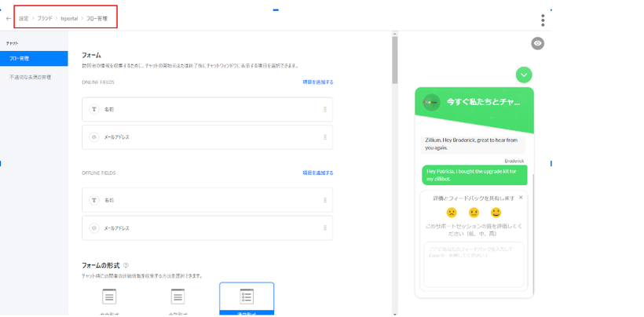The height and width of the screenshot is (317, 644).
Task: Click the ブランド breadcrumb link
Action: point(45,18)
